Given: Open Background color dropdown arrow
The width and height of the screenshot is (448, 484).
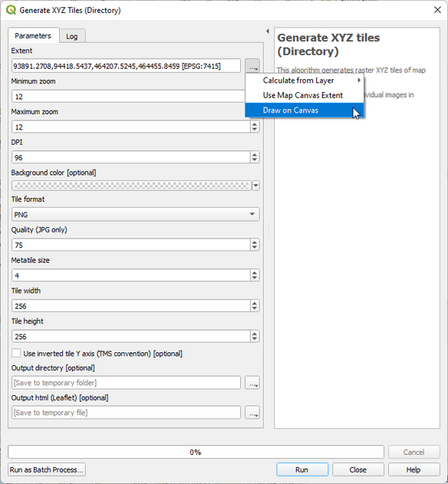Looking at the screenshot, I should tap(256, 186).
